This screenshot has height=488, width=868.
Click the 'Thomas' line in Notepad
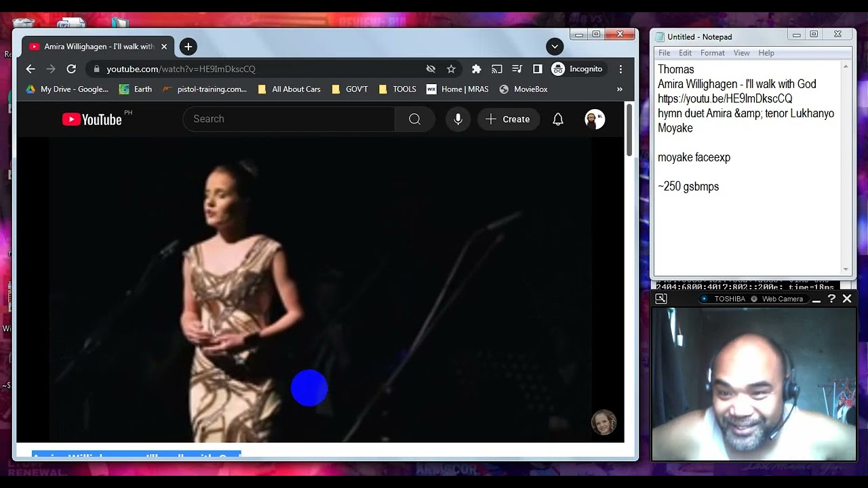676,69
